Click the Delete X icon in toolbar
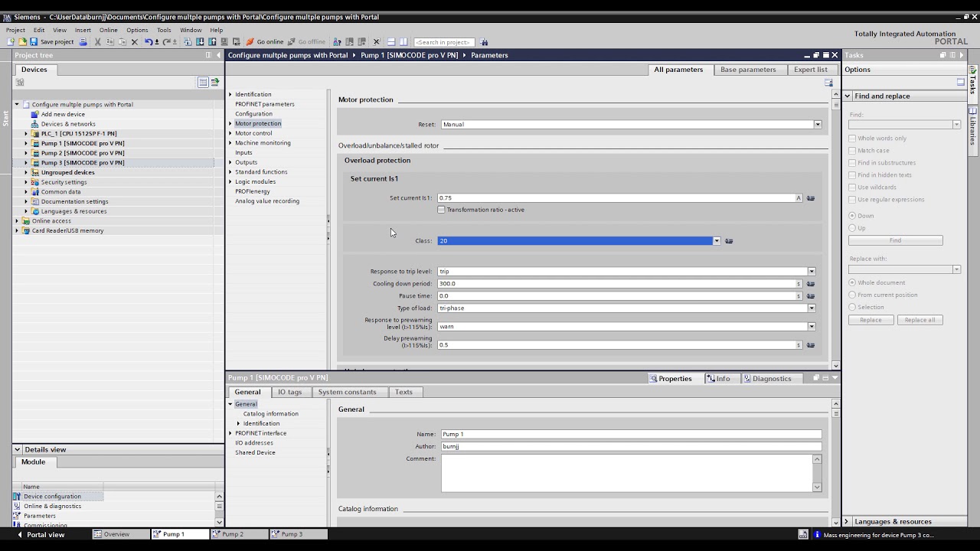Viewport: 980px width, 551px height. (135, 42)
